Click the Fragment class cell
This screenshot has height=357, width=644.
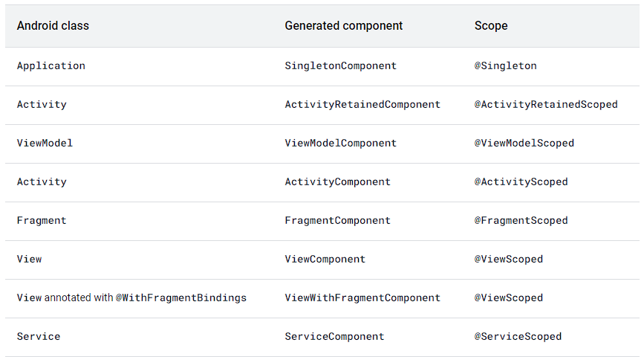42,220
